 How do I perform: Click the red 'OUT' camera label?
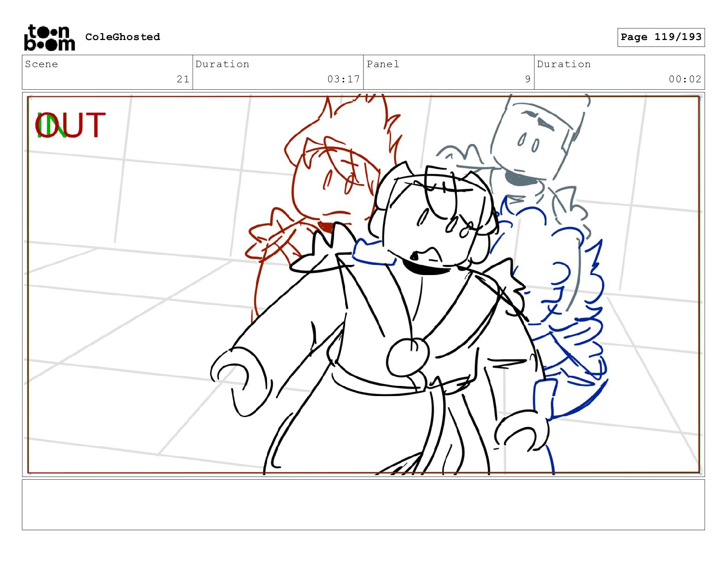[71, 125]
